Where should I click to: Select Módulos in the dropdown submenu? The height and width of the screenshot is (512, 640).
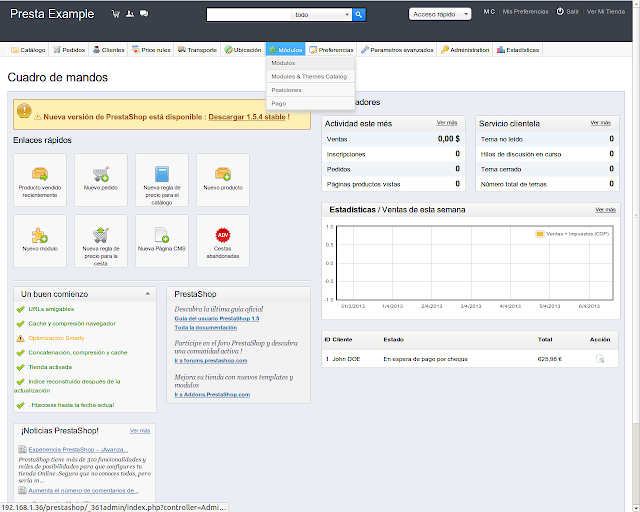[310, 63]
